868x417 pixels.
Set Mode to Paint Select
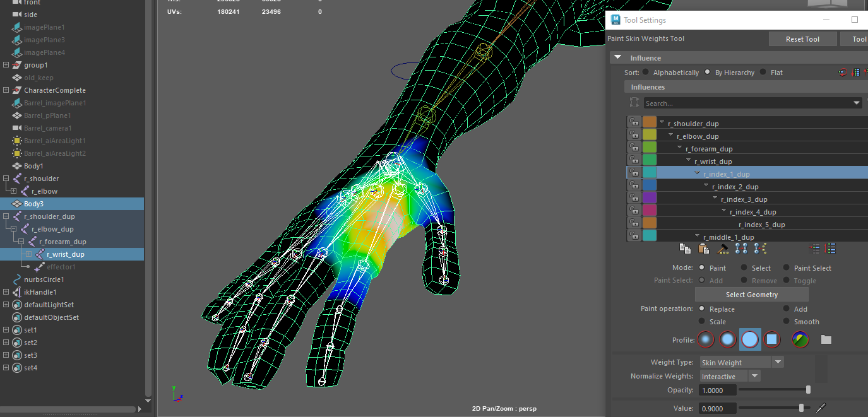787,268
